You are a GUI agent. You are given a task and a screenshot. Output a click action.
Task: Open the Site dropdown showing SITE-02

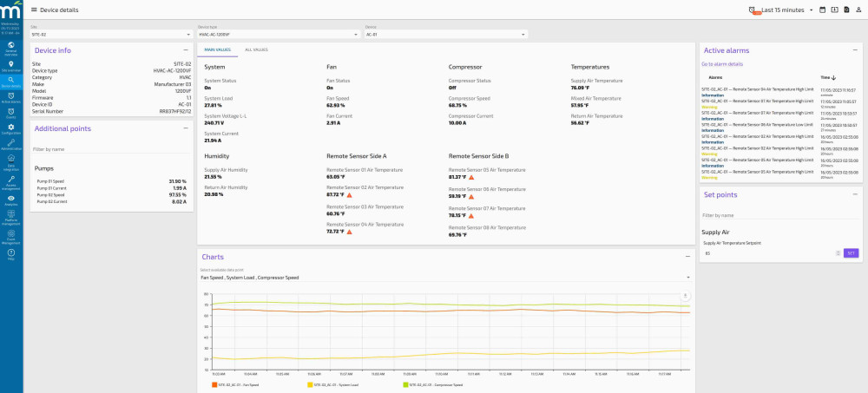pyautogui.click(x=109, y=34)
